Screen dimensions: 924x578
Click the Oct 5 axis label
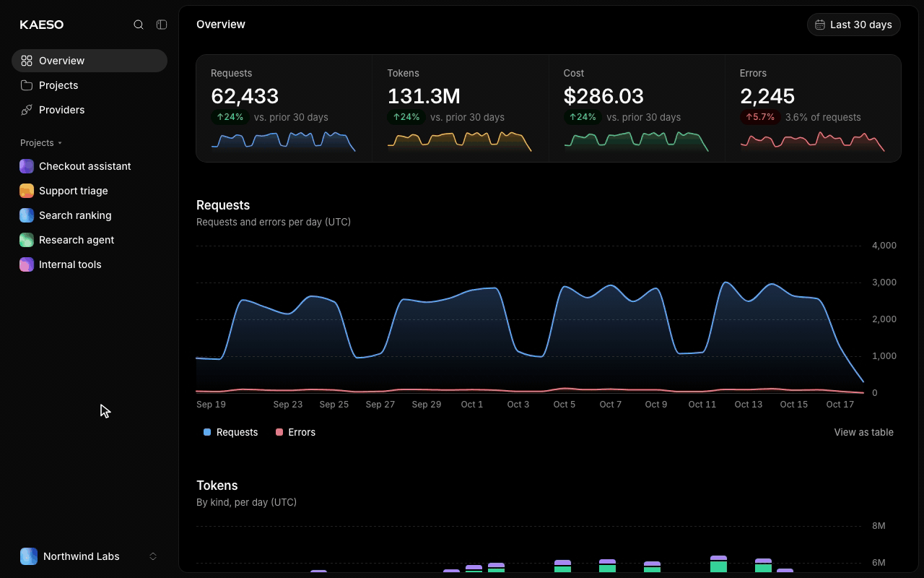[x=565, y=405]
